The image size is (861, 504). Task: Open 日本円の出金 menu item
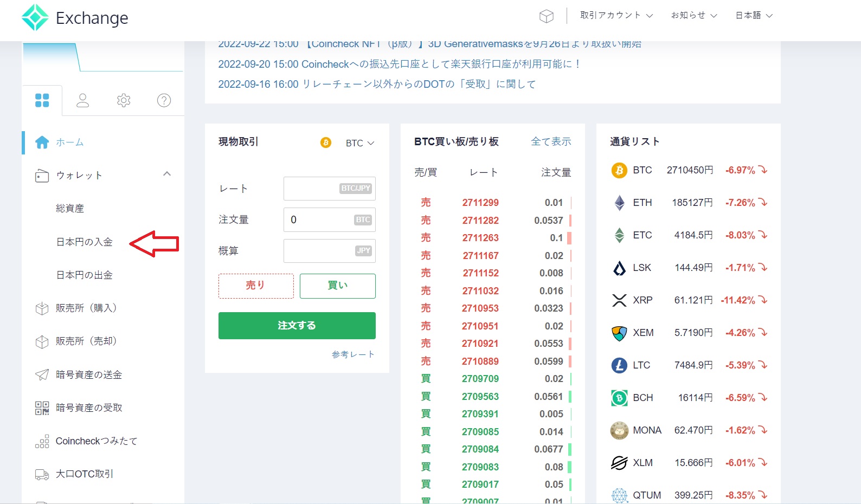(x=85, y=275)
